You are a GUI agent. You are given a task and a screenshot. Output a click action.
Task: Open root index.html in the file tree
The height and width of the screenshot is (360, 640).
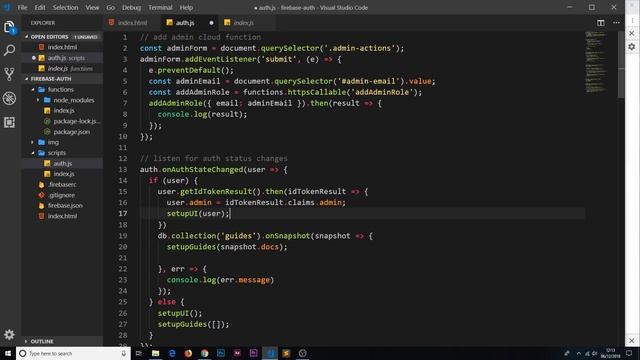tap(62, 216)
